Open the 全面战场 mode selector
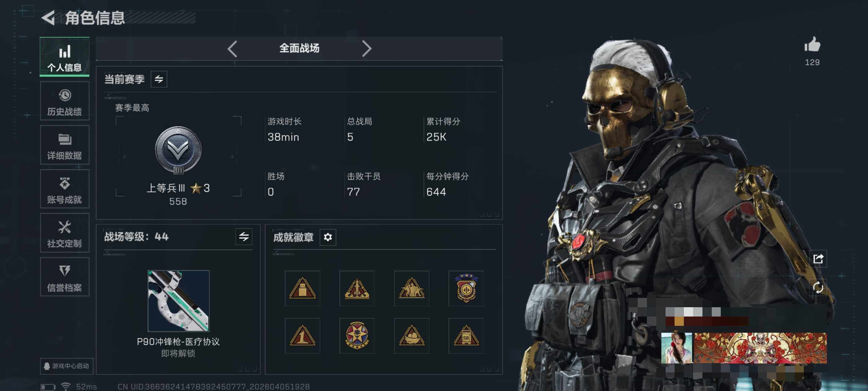This screenshot has height=391, width=868. (x=299, y=49)
